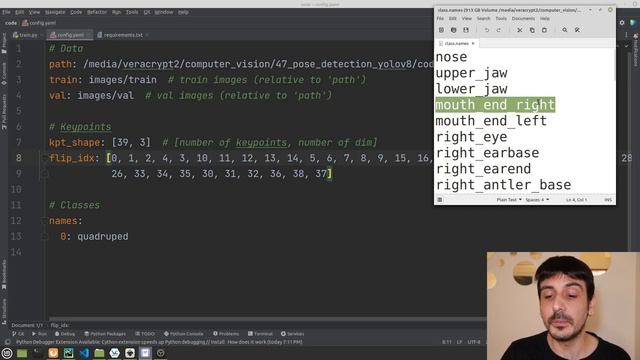Open text editor window title dropdown arrow
Viewport: 640px width, 360px height.
click(x=590, y=10)
